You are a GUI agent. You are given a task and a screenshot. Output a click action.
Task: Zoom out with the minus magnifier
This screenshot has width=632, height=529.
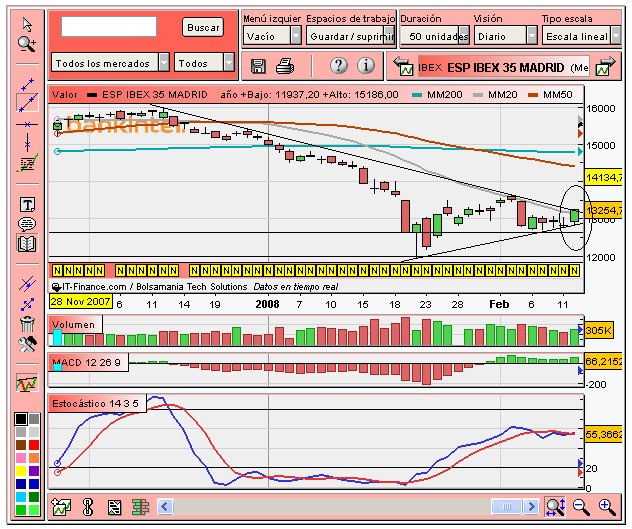pos(581,507)
